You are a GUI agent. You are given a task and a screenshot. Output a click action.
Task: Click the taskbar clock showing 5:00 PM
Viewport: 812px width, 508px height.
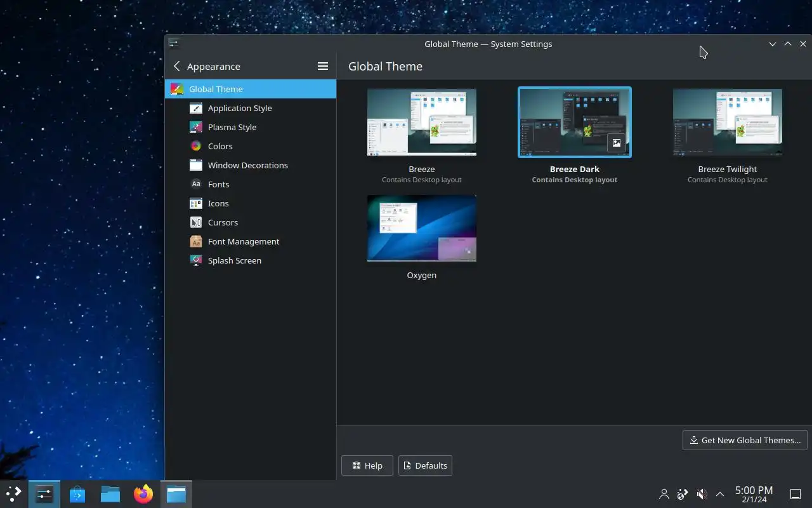[x=754, y=494]
